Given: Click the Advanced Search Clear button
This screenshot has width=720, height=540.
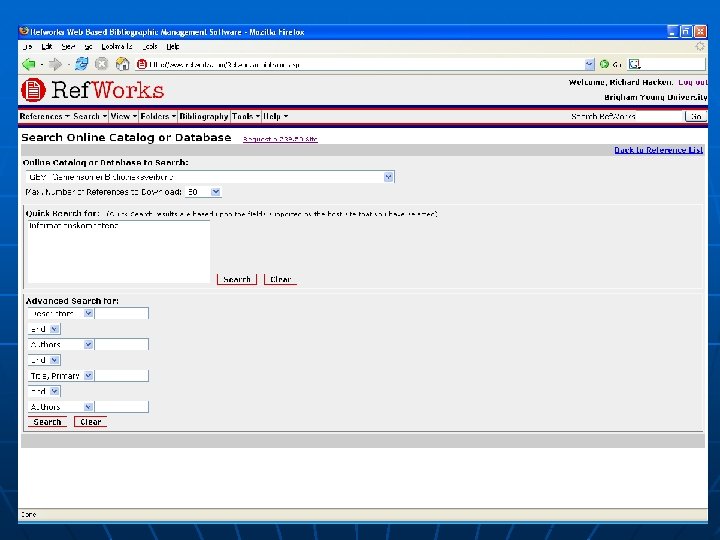Looking at the screenshot, I should pos(90,422).
